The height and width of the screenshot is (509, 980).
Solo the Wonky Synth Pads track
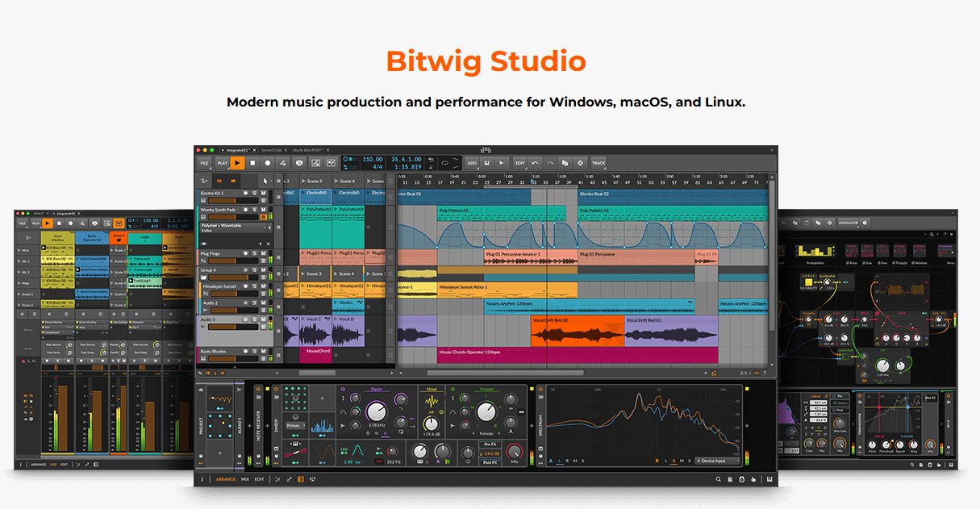[x=255, y=210]
